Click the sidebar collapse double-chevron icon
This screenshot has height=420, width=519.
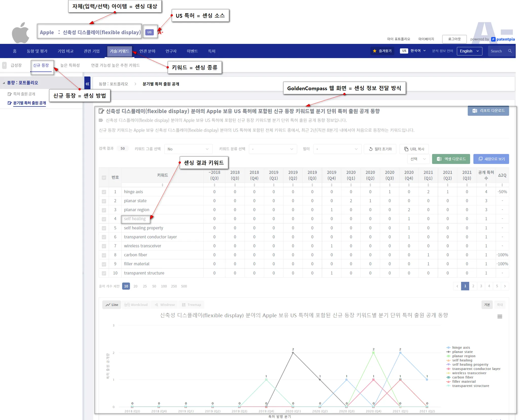coord(87,84)
